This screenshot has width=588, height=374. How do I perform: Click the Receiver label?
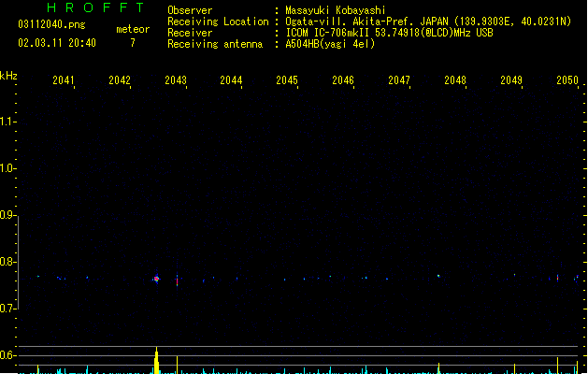190,33
